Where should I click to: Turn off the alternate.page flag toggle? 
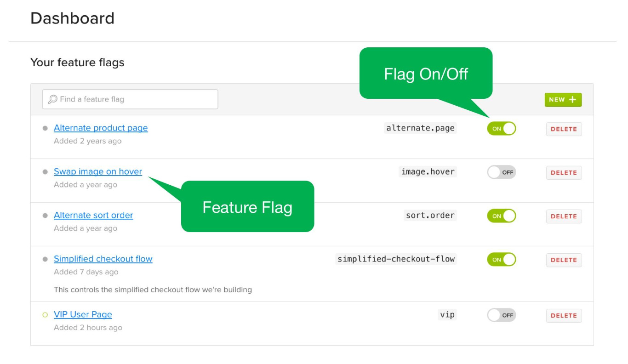click(x=501, y=128)
